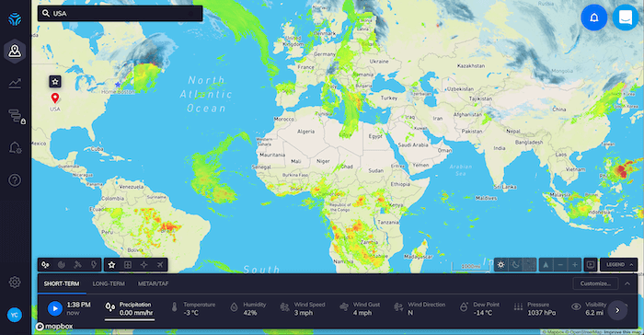The height and width of the screenshot is (335, 644).
Task: Switch to the LONG-TERM tab
Action: 109,283
